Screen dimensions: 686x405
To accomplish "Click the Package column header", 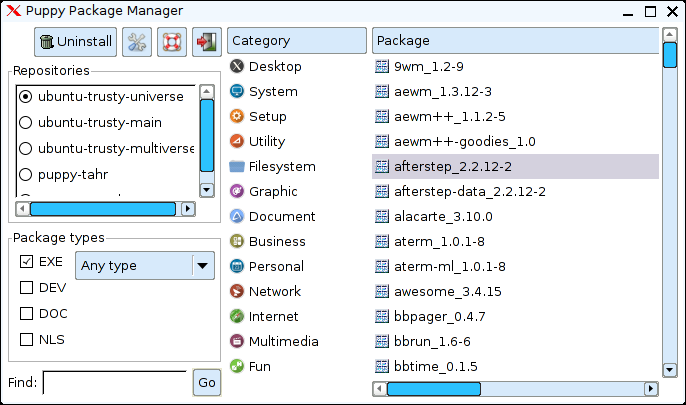I will point(515,41).
